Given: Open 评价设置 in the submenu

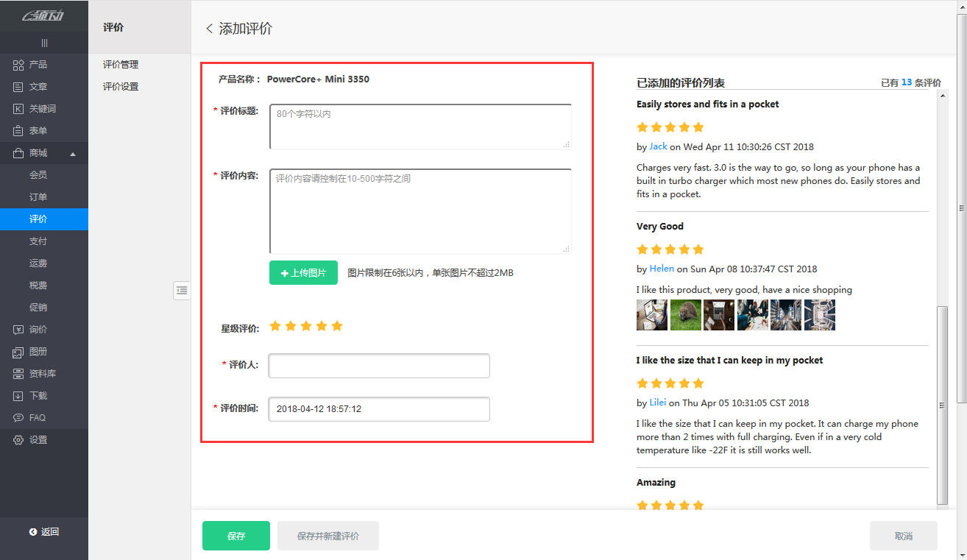Looking at the screenshot, I should click(121, 87).
